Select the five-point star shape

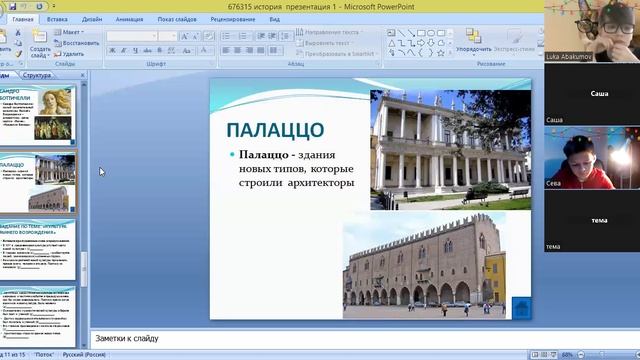click(441, 53)
